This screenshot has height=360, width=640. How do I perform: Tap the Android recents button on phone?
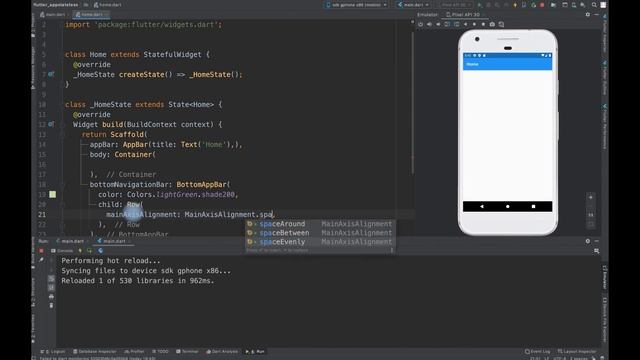click(x=533, y=207)
